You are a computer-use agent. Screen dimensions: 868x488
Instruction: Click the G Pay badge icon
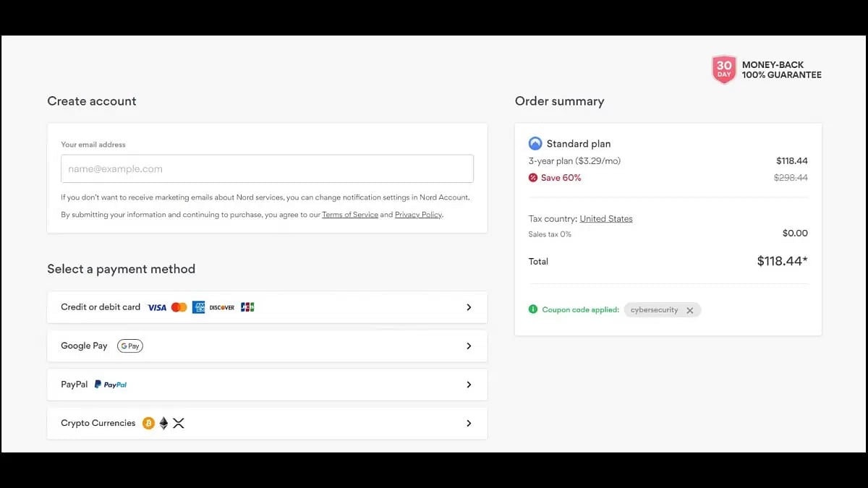(130, 346)
